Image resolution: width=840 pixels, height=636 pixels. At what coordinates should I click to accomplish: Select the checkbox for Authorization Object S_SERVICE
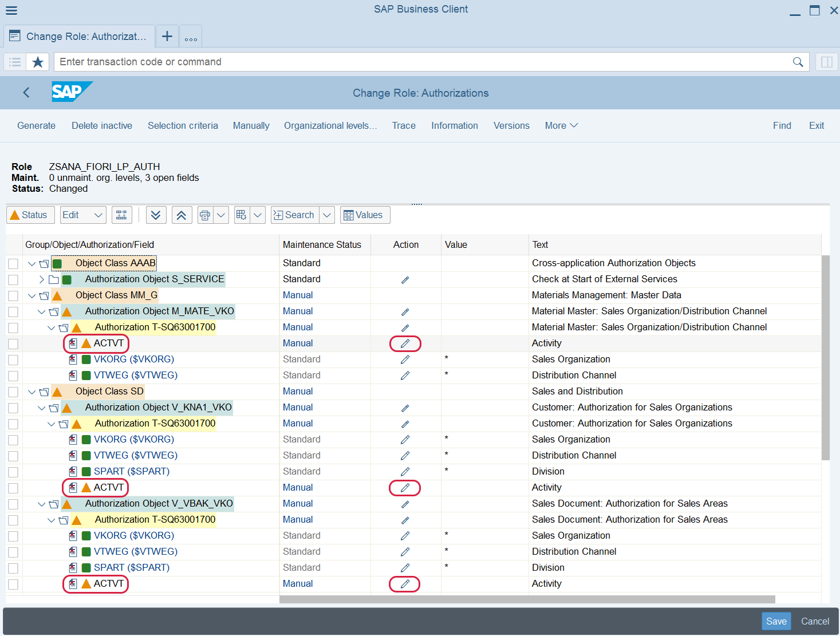(x=13, y=279)
